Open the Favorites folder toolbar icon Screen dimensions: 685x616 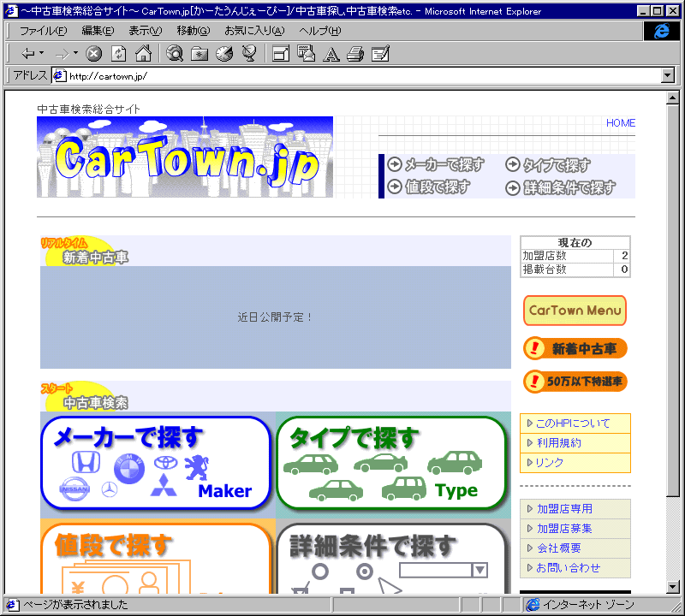click(x=200, y=54)
